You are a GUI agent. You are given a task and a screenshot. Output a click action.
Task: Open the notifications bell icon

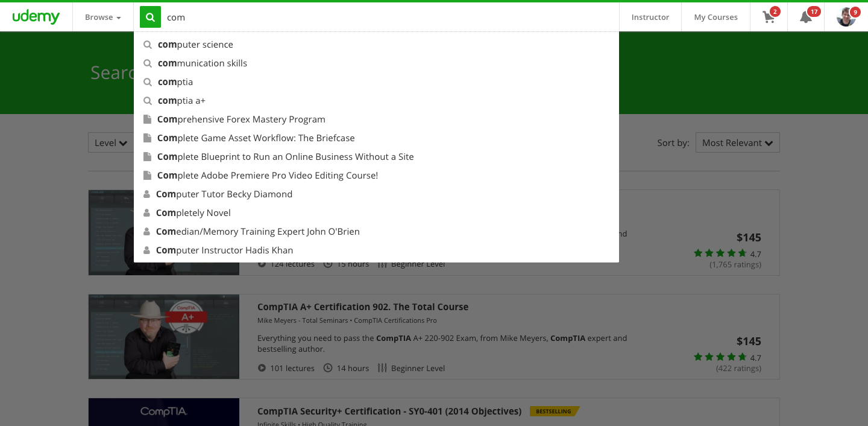coord(806,17)
